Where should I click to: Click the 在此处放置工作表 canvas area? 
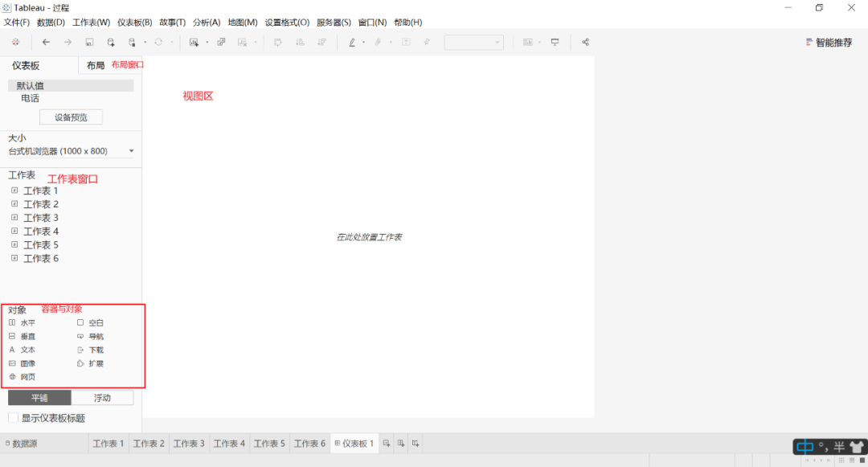(x=370, y=236)
